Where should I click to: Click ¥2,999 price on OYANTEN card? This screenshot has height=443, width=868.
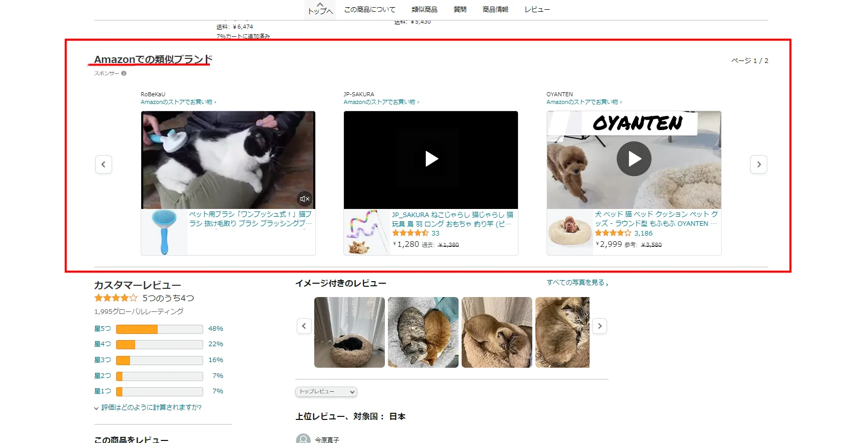609,244
